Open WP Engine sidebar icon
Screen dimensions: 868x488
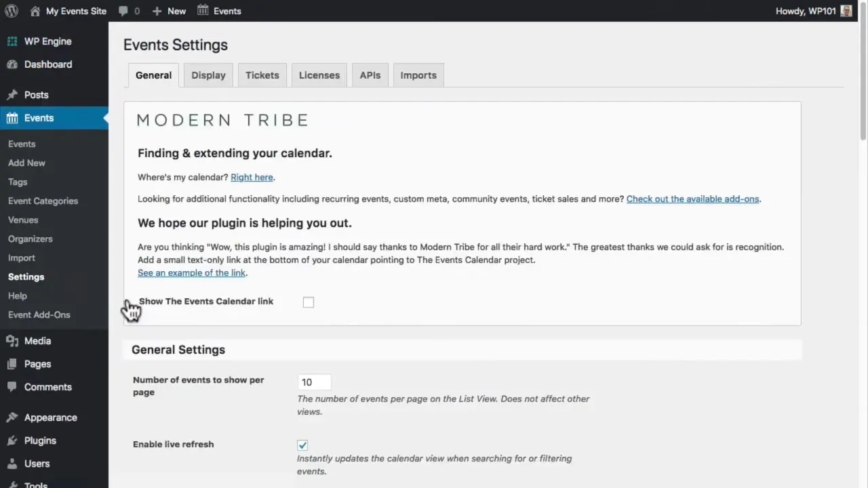tap(12, 41)
